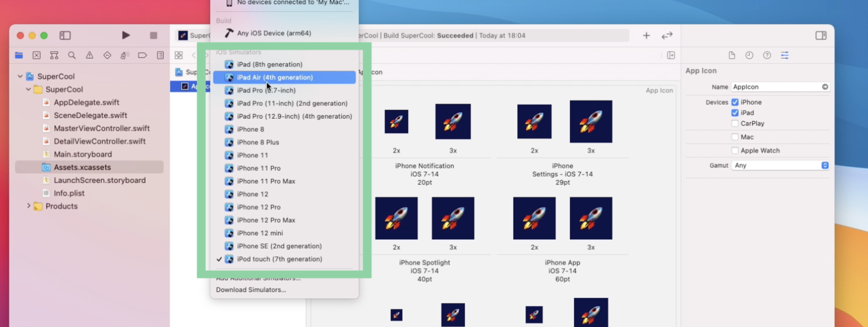The height and width of the screenshot is (327, 868).
Task: Show the Quick Help inspector
Action: 767,55
